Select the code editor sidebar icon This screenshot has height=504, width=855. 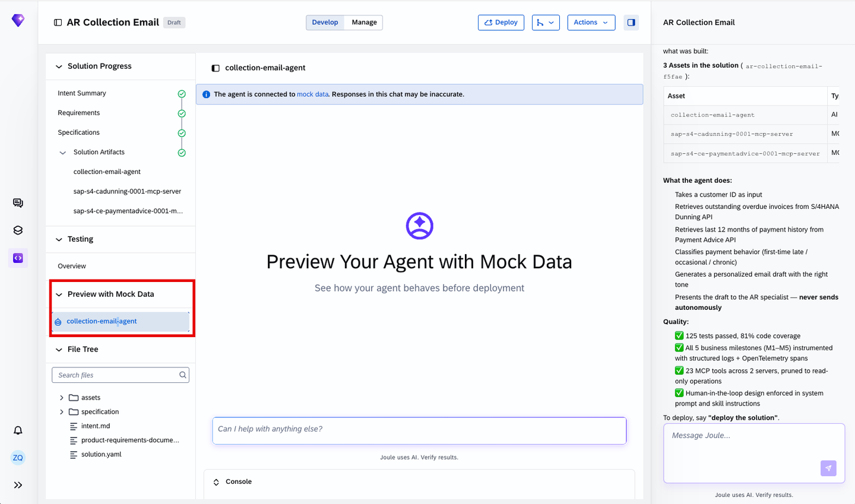18,258
